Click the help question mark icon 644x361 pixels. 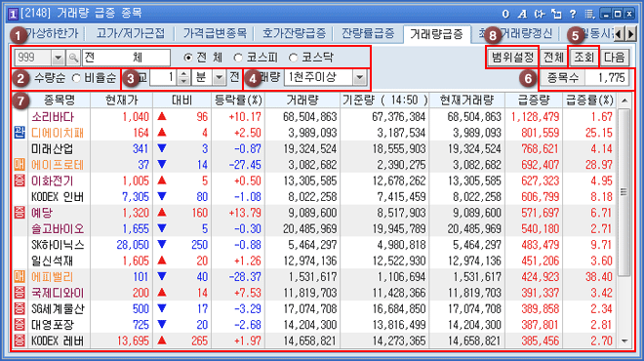click(573, 14)
